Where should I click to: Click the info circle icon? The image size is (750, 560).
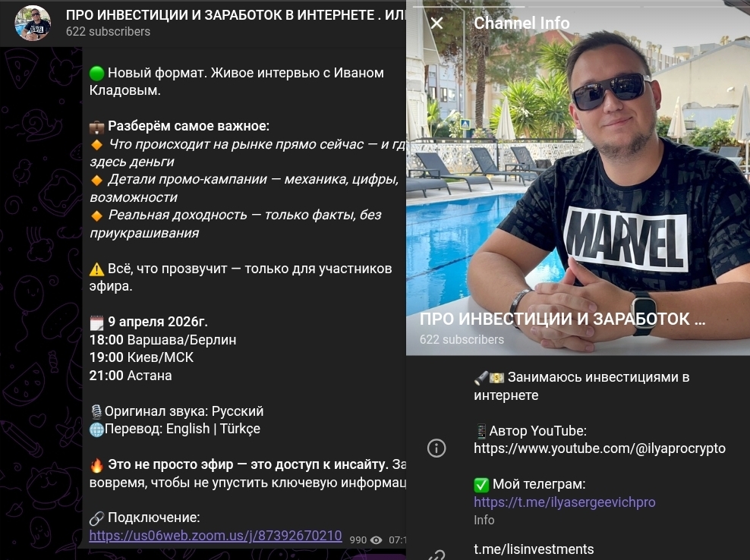[436, 448]
